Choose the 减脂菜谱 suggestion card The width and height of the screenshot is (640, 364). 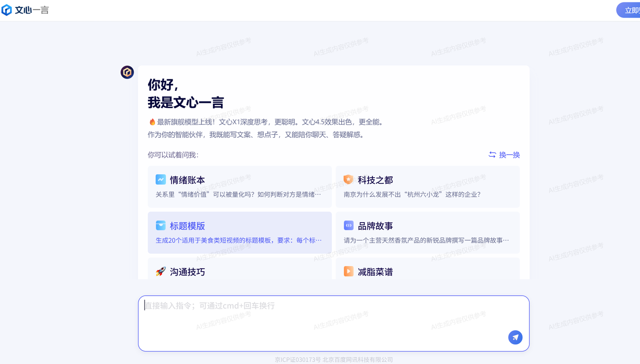click(x=427, y=269)
